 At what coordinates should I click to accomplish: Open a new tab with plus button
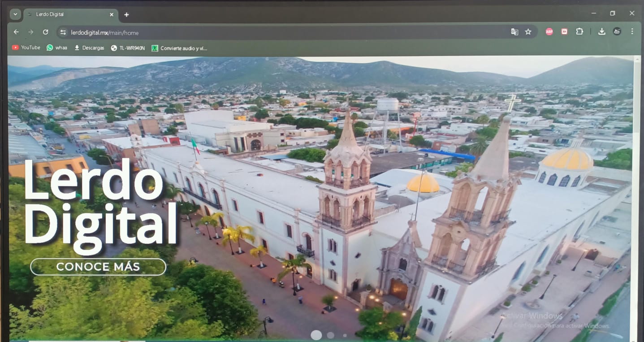pyautogui.click(x=126, y=15)
